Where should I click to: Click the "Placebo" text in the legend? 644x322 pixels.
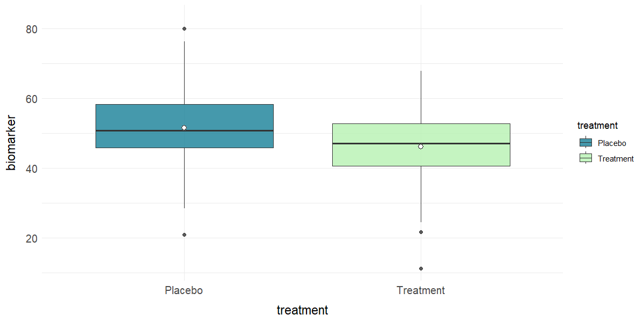pos(612,143)
